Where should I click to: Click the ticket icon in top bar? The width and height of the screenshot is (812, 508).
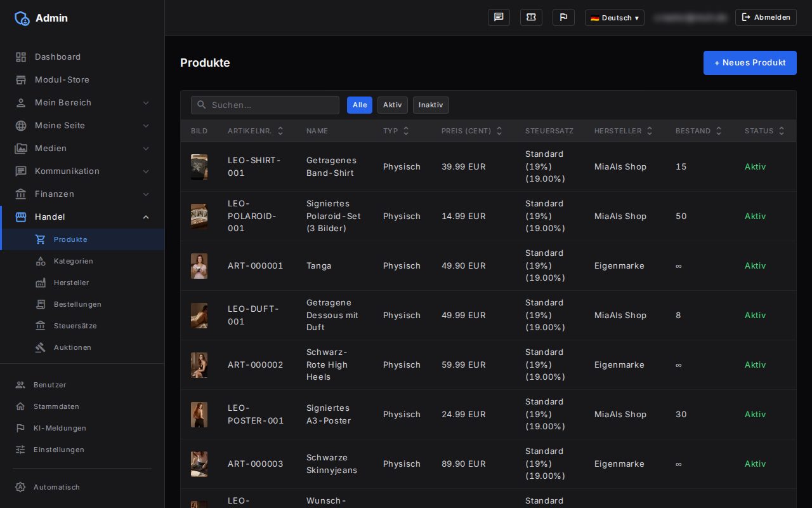(x=531, y=17)
